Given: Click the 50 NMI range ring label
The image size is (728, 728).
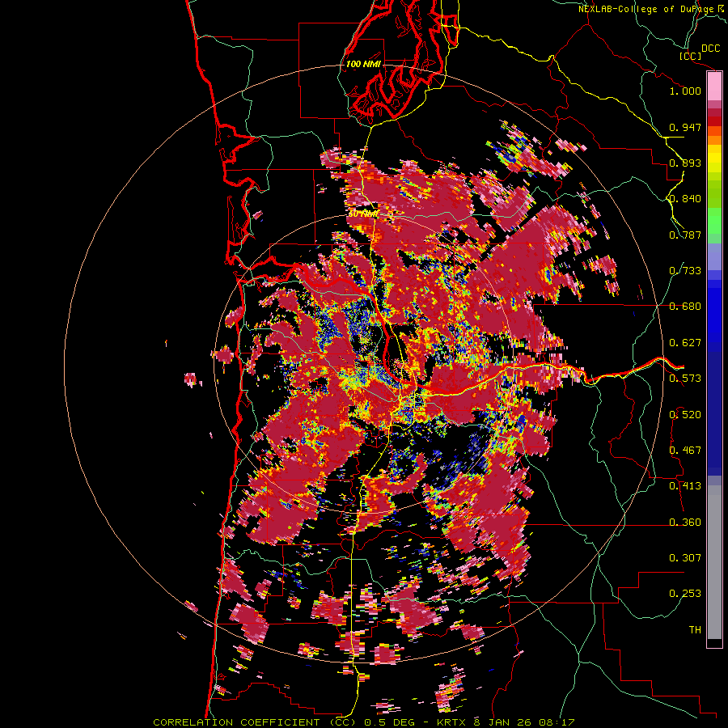Looking at the screenshot, I should pyautogui.click(x=363, y=214).
